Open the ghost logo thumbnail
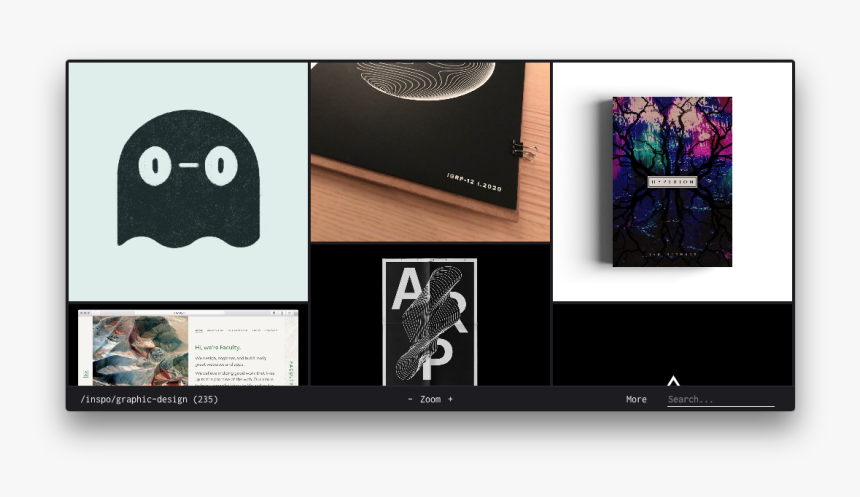 click(188, 182)
